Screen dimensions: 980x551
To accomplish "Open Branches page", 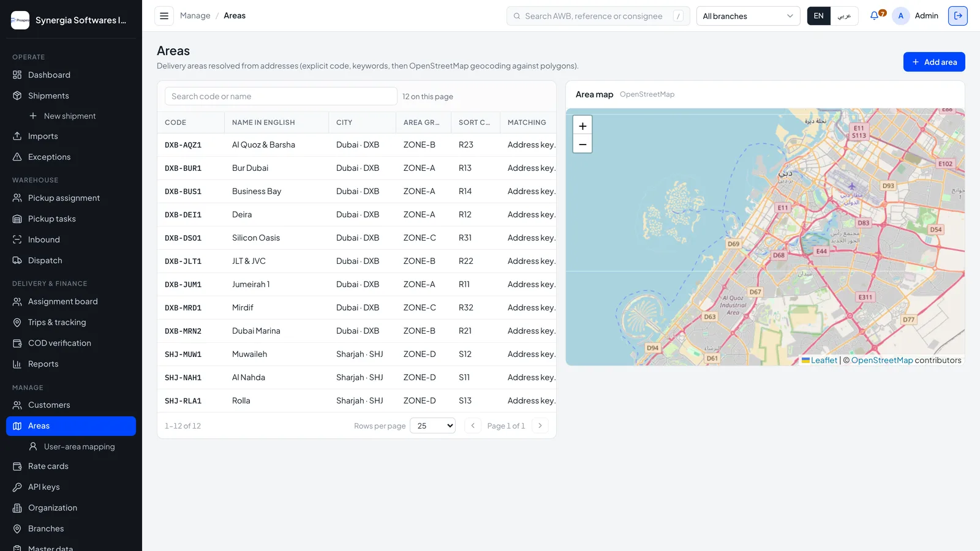I will 71,528.
